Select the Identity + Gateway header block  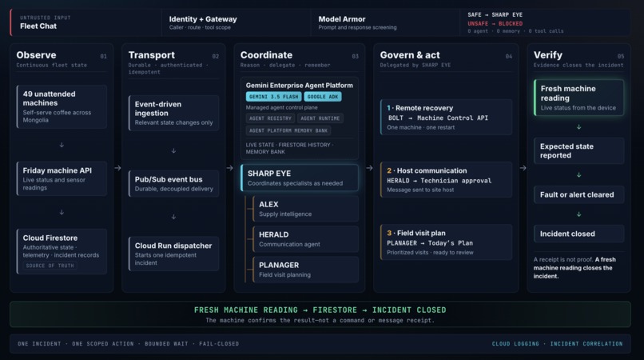(x=237, y=22)
